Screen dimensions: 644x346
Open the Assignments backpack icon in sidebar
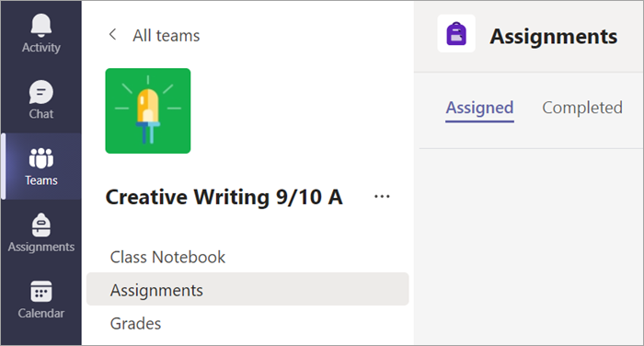point(41,225)
